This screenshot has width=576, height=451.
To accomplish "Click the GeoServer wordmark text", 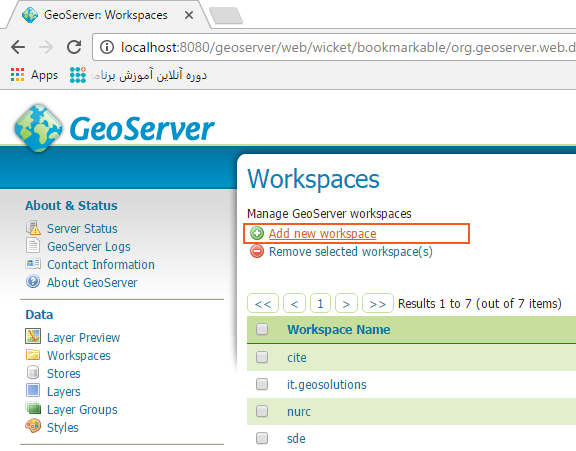I will tap(142, 128).
